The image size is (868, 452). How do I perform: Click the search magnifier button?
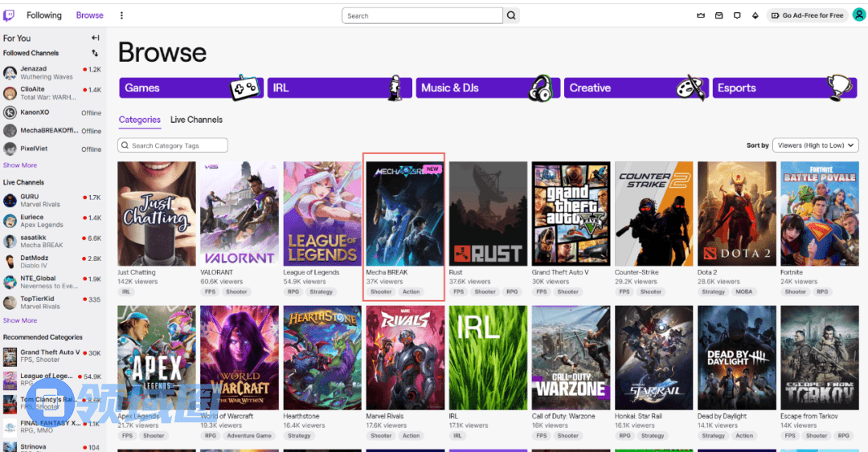pos(511,15)
